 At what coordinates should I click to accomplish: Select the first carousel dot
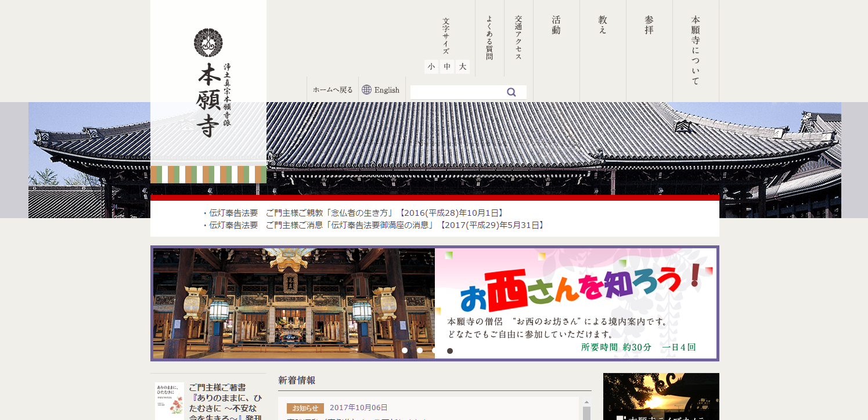tap(405, 350)
